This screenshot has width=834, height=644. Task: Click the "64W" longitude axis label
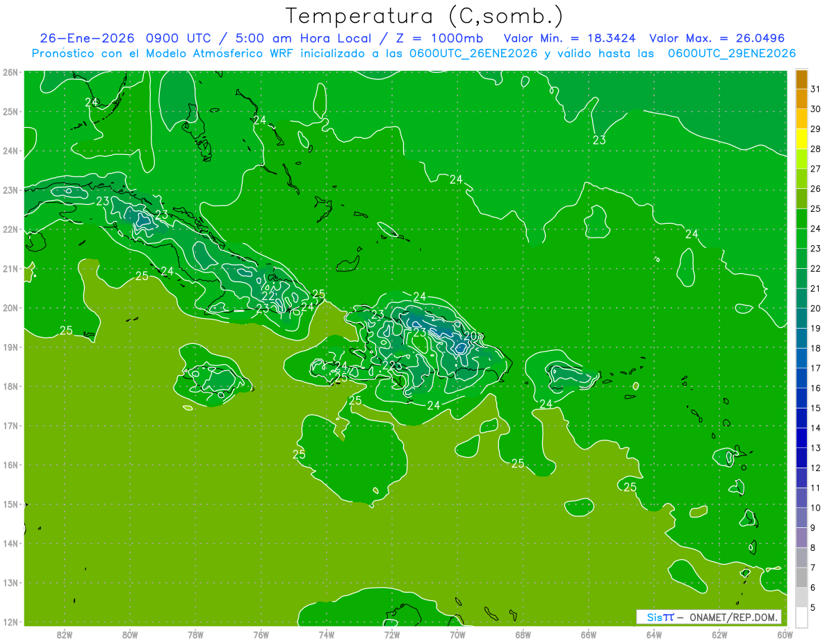click(x=653, y=634)
